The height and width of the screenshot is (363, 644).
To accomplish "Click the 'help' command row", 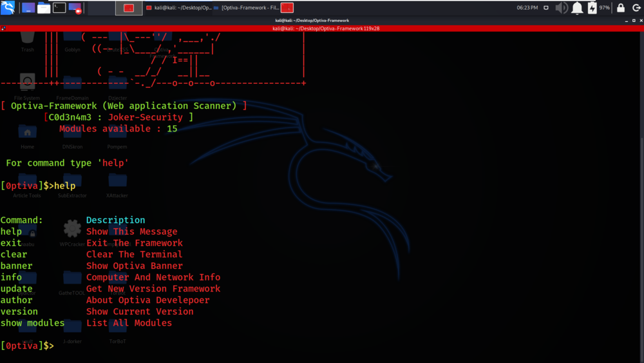I will 11,231.
